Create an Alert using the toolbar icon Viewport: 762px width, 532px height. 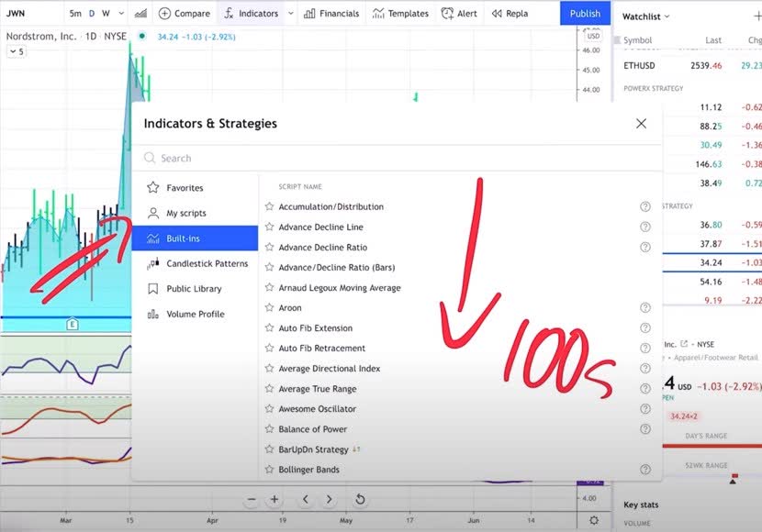pyautogui.click(x=459, y=14)
